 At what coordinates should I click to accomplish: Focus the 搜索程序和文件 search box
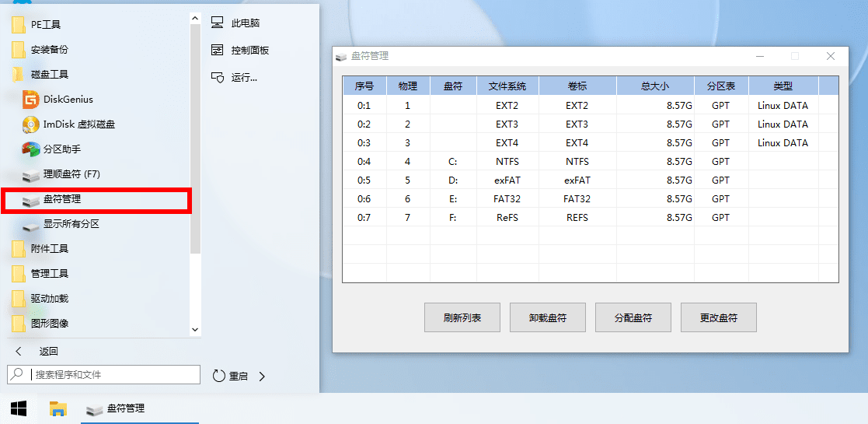(104, 375)
